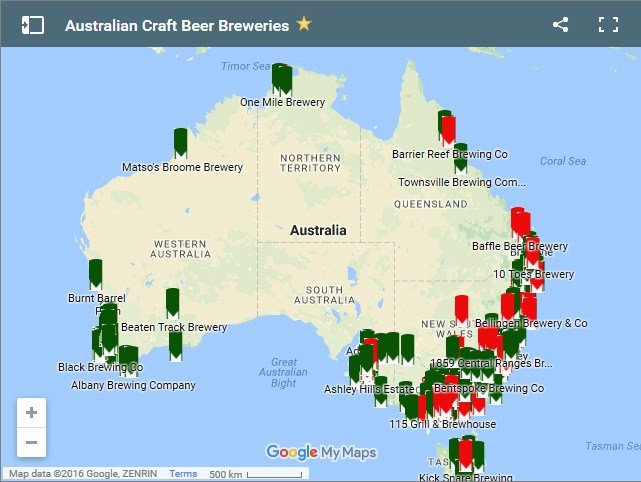Open the map legend side panel
The width and height of the screenshot is (641, 482).
point(33,25)
